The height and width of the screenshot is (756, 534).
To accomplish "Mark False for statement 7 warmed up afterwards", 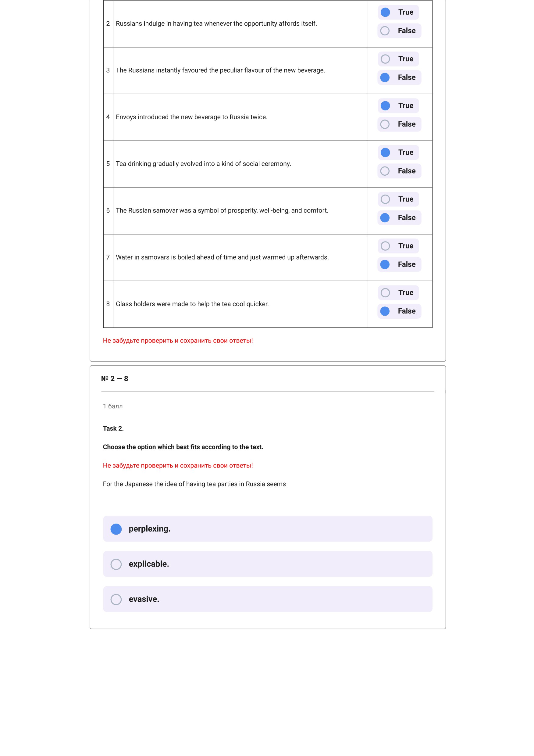I will pyautogui.click(x=399, y=264).
